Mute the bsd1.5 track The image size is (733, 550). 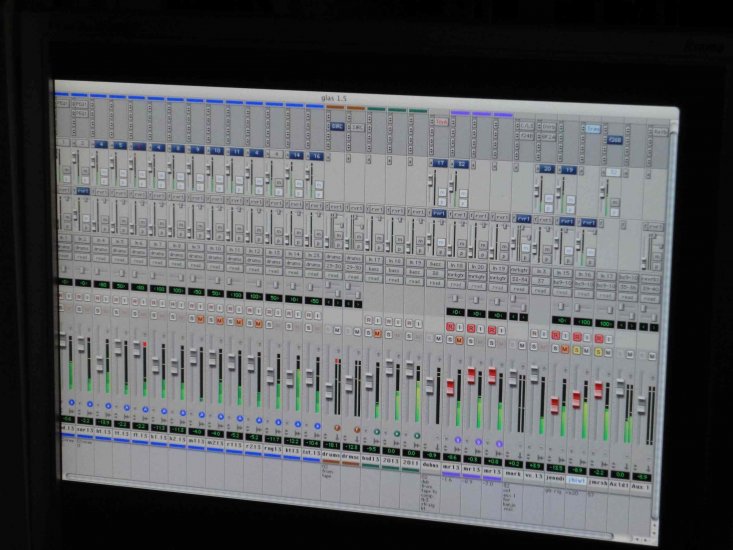click(377, 334)
